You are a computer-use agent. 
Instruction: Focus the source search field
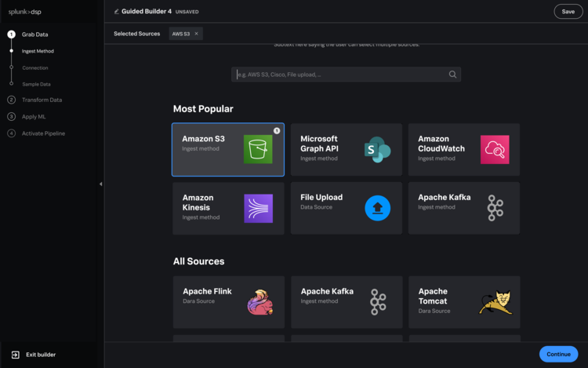point(346,75)
